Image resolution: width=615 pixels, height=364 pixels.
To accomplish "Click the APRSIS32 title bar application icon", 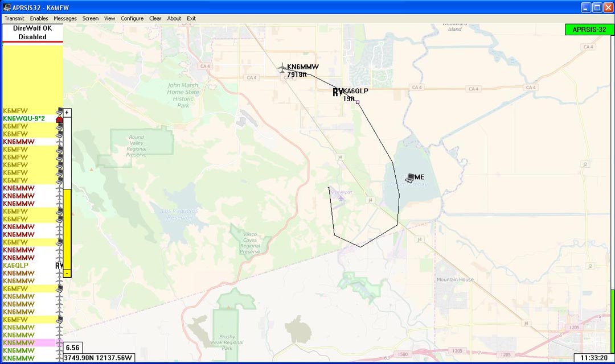I will click(6, 7).
